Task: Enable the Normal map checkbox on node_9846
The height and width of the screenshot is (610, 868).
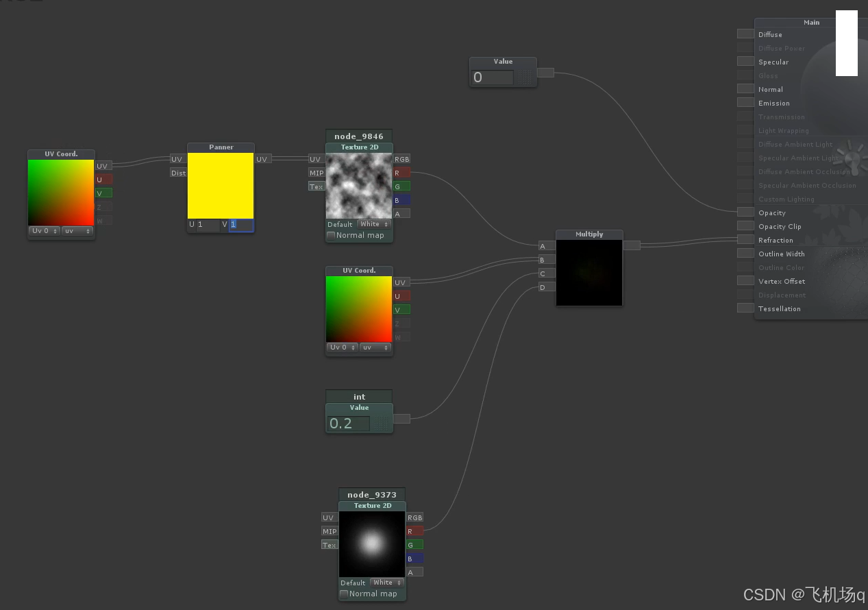Action: [330, 235]
